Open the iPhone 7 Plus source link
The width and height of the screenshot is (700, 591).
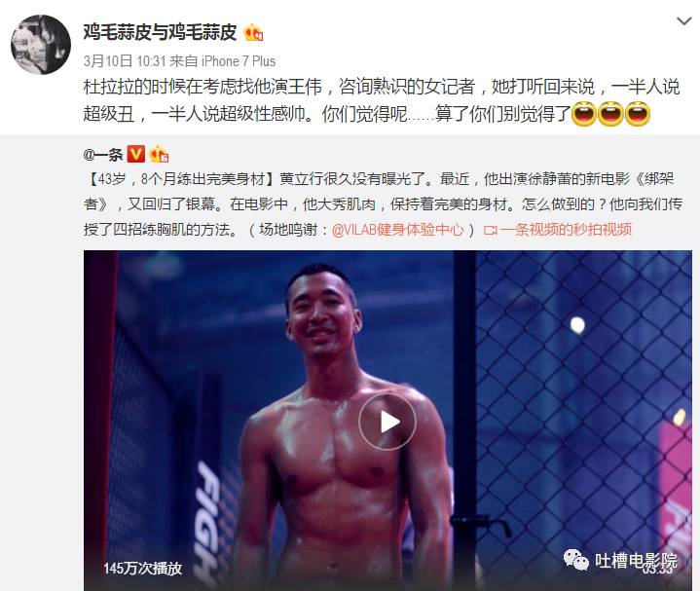pyautogui.click(x=239, y=61)
